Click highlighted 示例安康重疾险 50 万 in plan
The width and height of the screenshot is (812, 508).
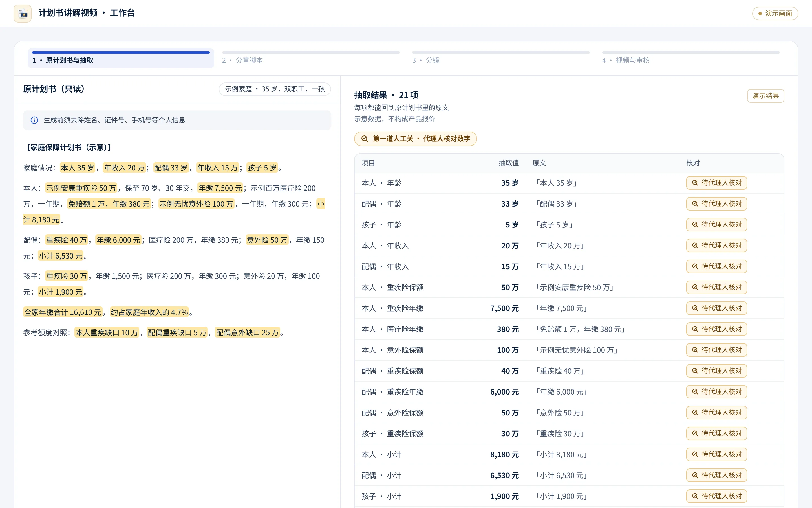[x=81, y=188]
